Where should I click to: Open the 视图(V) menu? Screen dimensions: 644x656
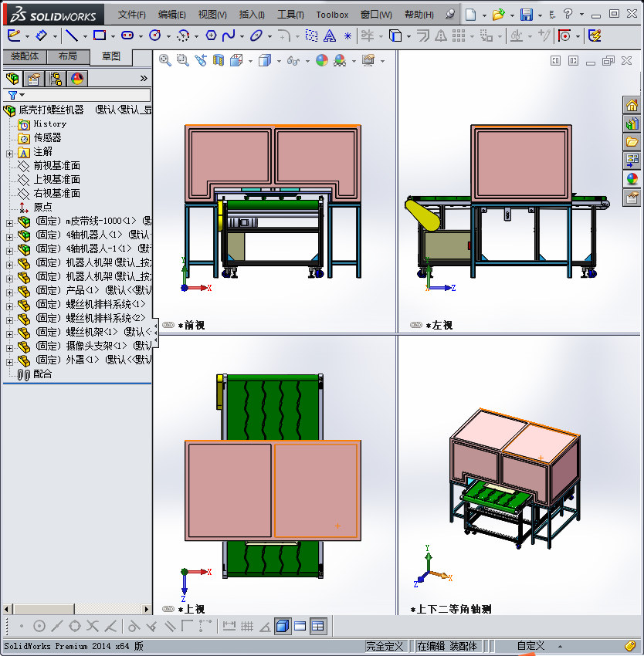212,15
